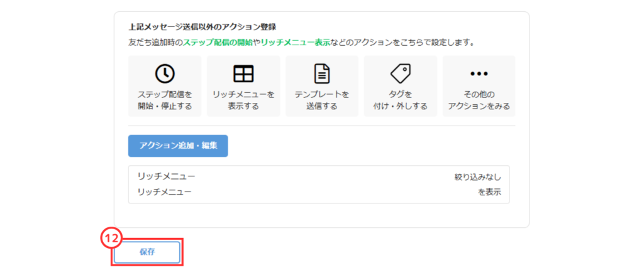Select the second リッチメニュー row in action list

point(165,191)
